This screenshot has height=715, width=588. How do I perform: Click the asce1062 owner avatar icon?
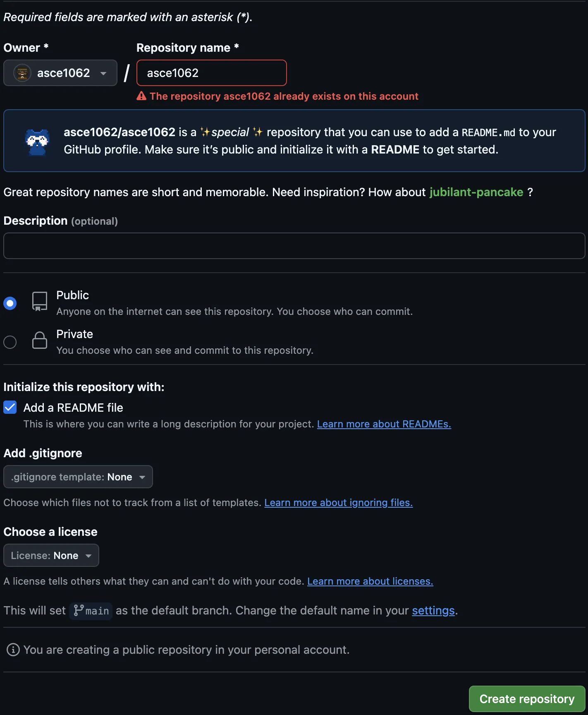pos(22,73)
